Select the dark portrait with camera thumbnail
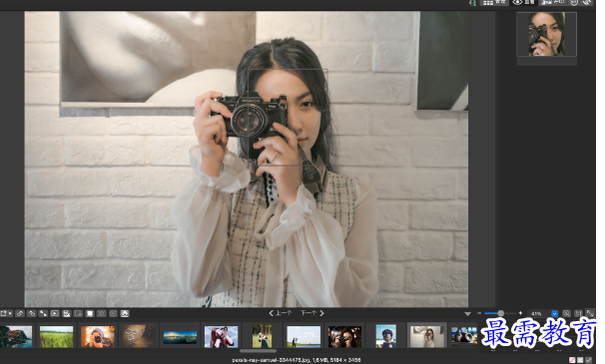605x364 pixels. 344,336
